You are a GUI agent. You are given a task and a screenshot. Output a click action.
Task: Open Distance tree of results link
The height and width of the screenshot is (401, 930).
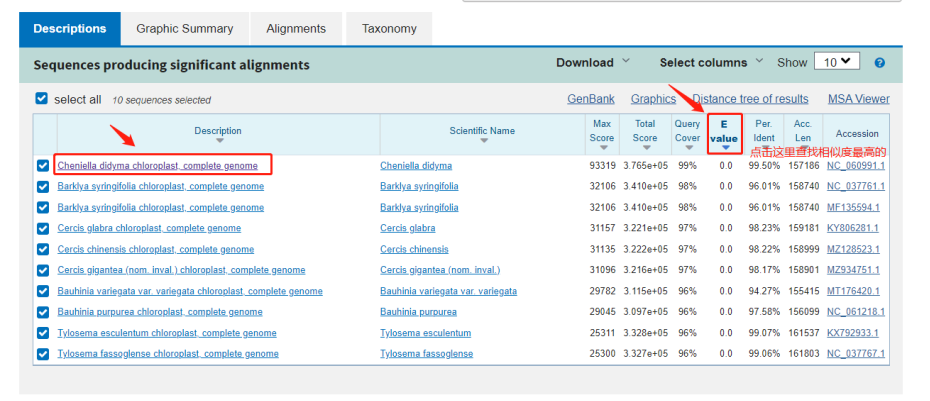click(750, 99)
